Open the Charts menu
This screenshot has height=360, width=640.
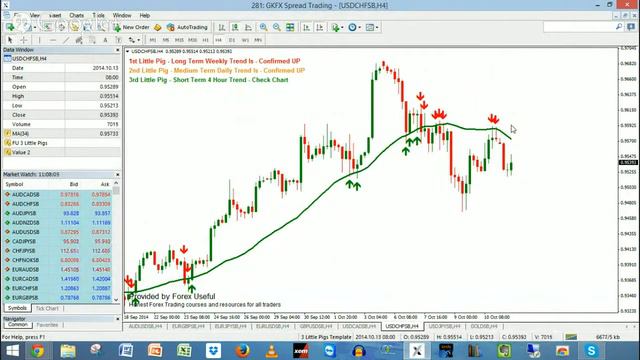click(76, 16)
